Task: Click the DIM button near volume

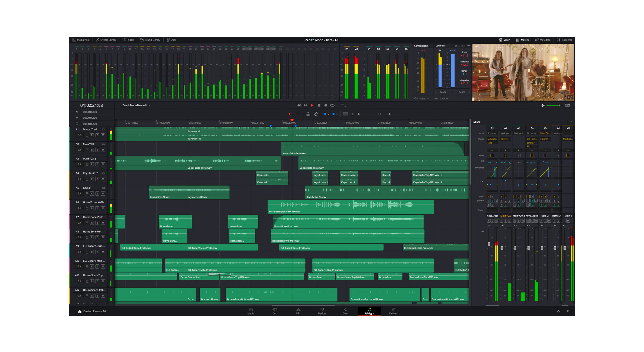Action: point(567,105)
